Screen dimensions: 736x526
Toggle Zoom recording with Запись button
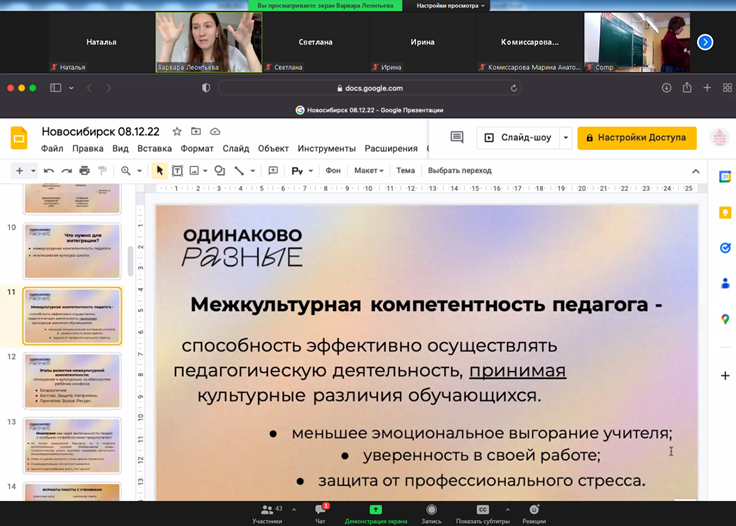pyautogui.click(x=431, y=511)
